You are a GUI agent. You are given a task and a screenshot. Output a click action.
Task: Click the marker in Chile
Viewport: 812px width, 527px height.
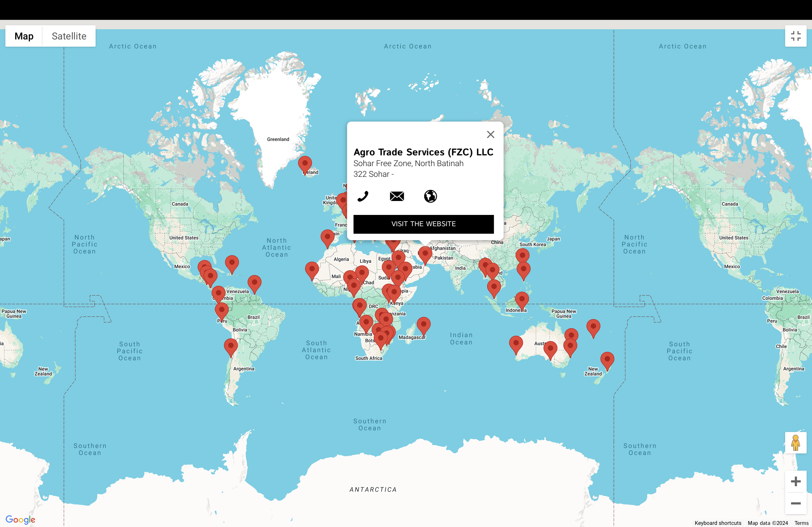pyautogui.click(x=231, y=346)
